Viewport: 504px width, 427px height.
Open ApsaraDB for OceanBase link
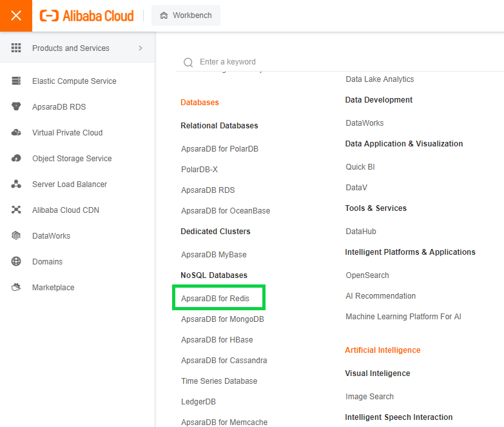[x=226, y=211]
